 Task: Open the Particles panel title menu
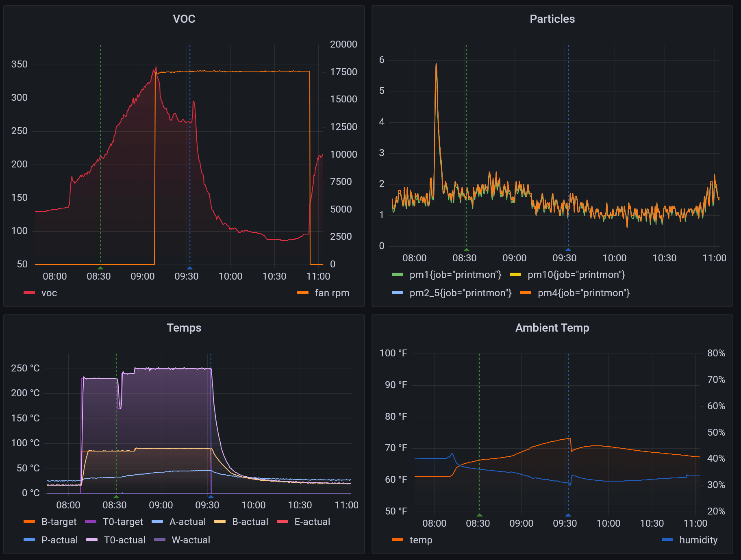click(x=552, y=19)
